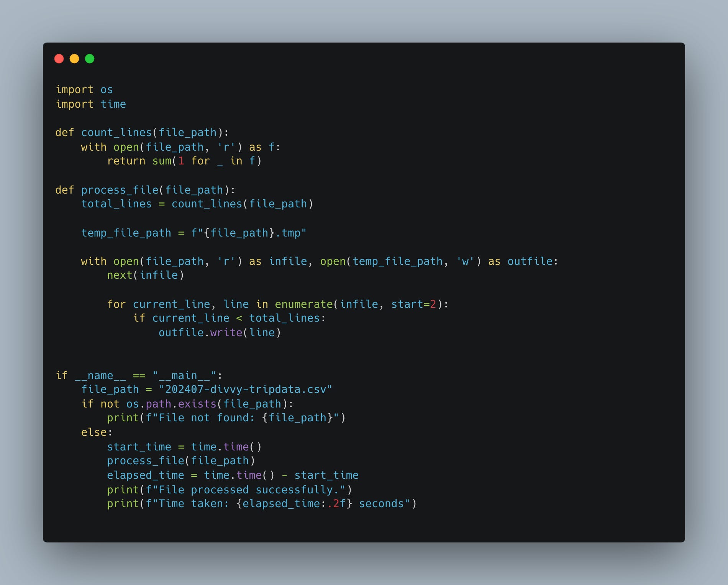Click the process_file function definition name

120,190
